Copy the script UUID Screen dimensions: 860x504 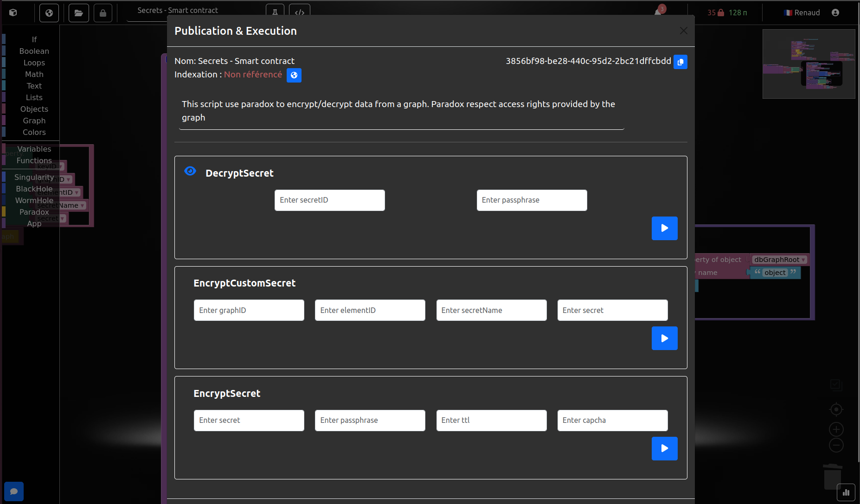click(680, 62)
